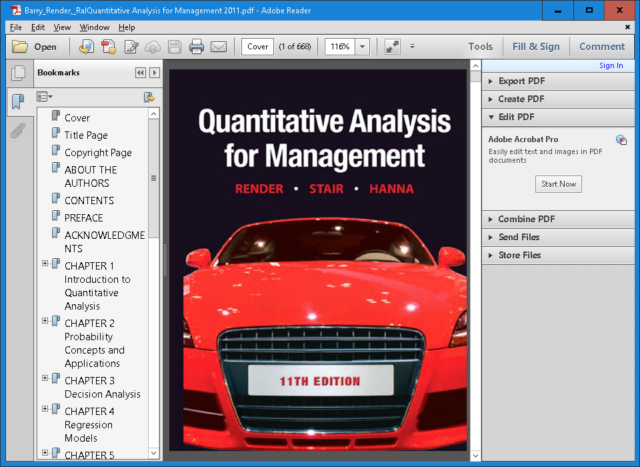The image size is (640, 467).
Task: Click the CHAPTER 1 Introduction bookmark text
Action: 97,286
